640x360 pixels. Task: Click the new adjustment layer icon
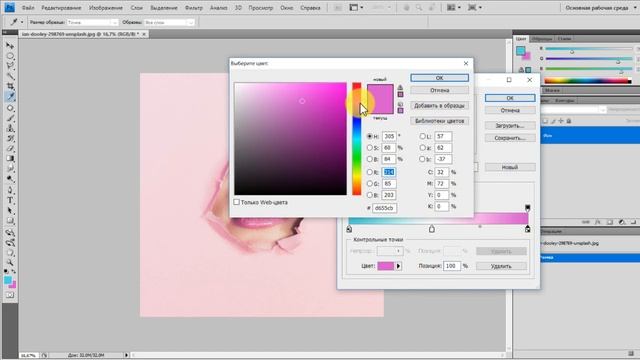(622, 222)
